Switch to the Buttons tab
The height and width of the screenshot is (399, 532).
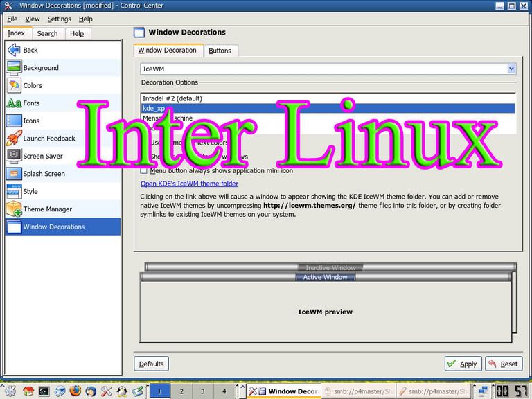point(220,51)
